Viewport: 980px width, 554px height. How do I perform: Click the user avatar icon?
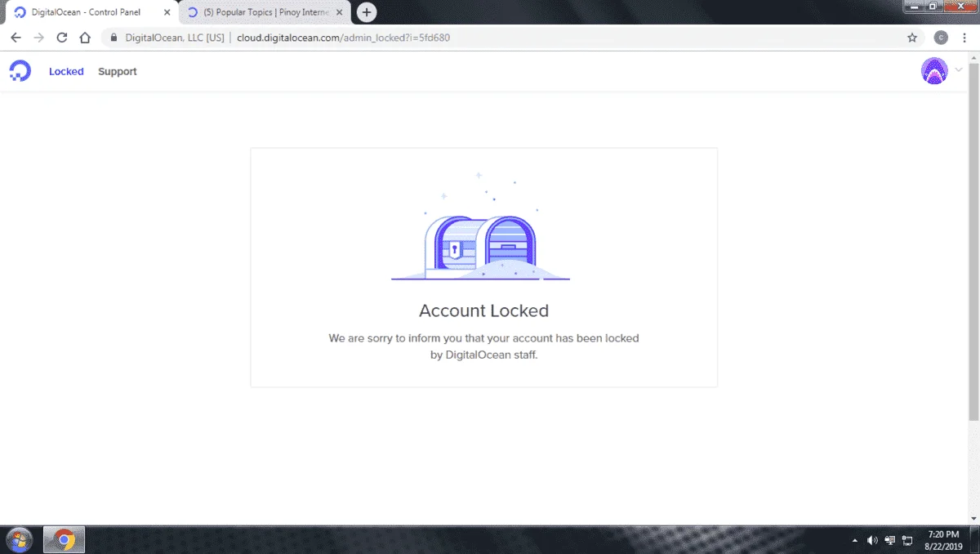[x=934, y=71]
